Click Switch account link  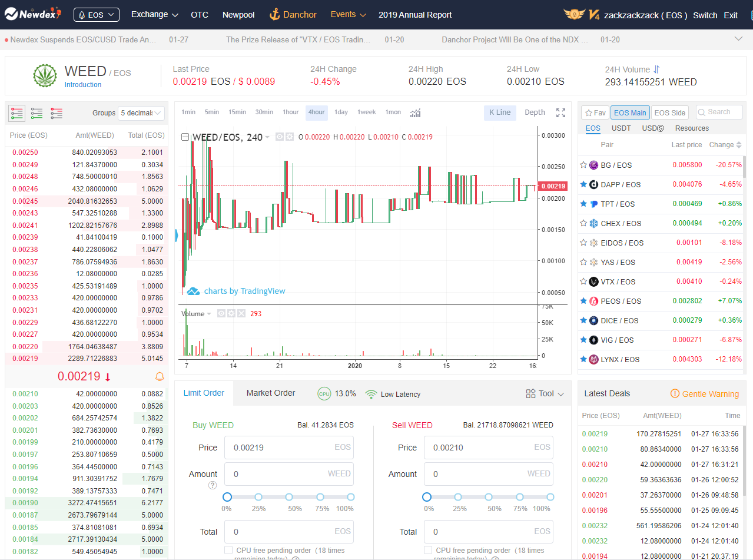coord(705,15)
